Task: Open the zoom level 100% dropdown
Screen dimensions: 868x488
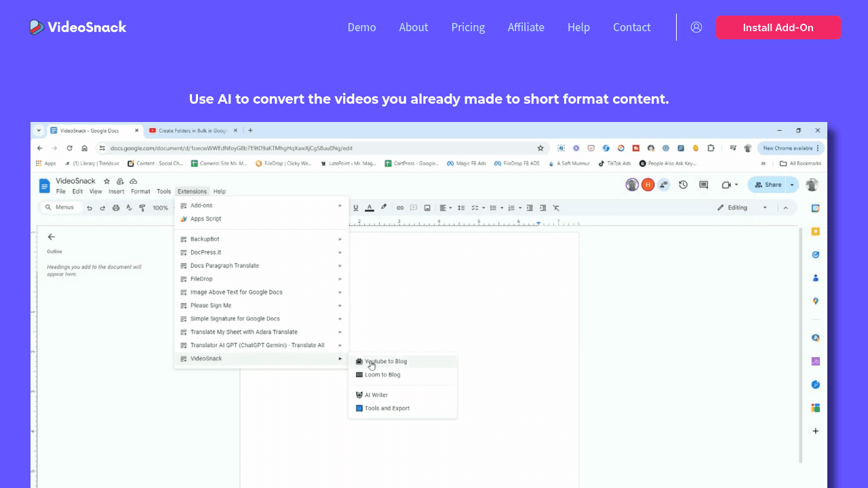Action: click(160, 207)
